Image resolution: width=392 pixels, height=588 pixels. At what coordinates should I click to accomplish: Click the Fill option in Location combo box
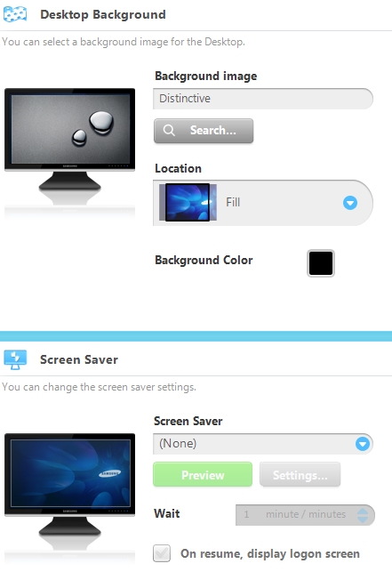point(263,203)
